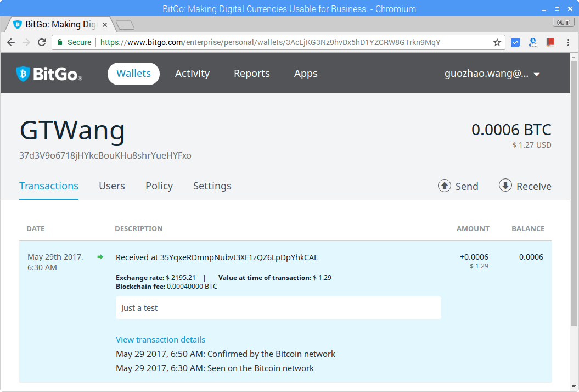Open the Activity navigation item

pyautogui.click(x=192, y=74)
